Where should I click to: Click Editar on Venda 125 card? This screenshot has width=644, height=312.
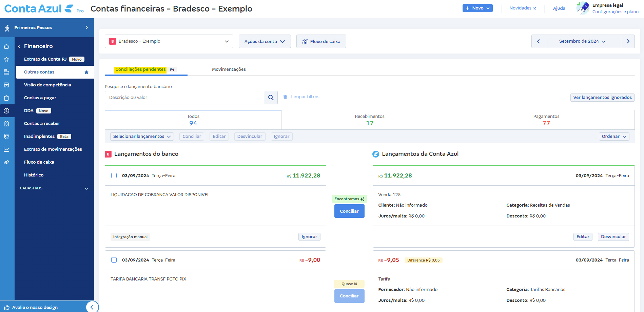click(583, 237)
